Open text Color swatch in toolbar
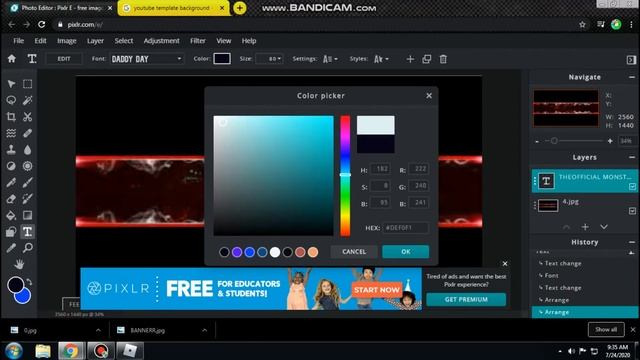 point(222,59)
